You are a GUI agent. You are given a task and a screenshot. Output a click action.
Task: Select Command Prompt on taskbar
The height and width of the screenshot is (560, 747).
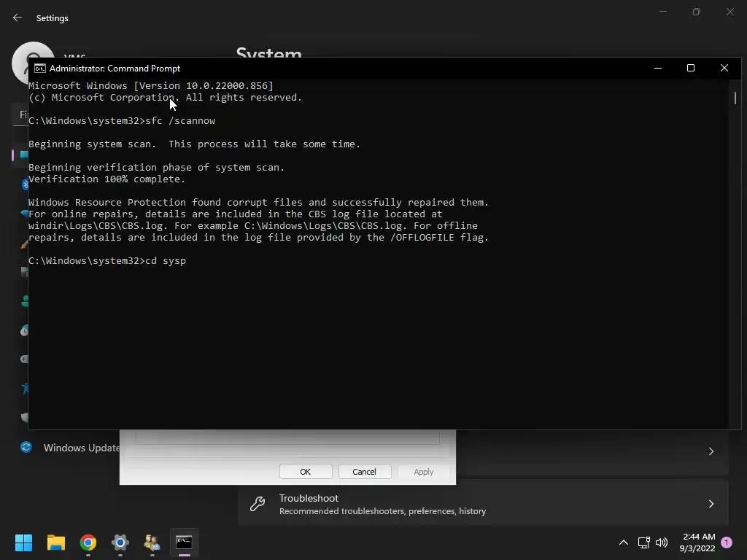click(x=185, y=542)
